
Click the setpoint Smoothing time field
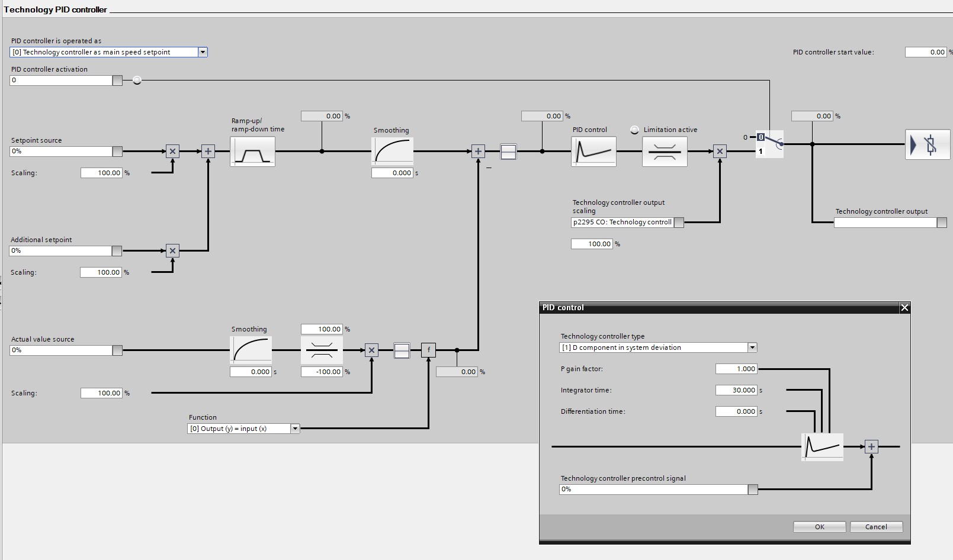click(x=392, y=173)
